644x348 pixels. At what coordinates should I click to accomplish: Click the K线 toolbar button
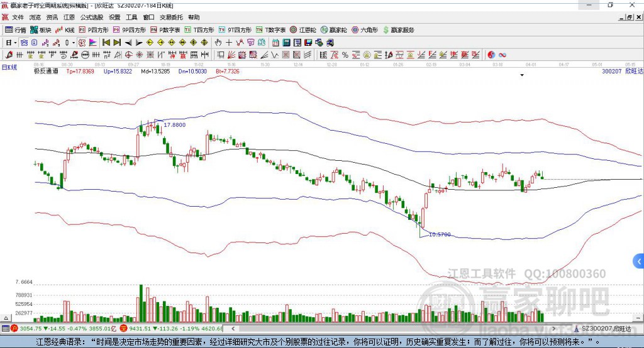pyautogui.click(x=65, y=30)
